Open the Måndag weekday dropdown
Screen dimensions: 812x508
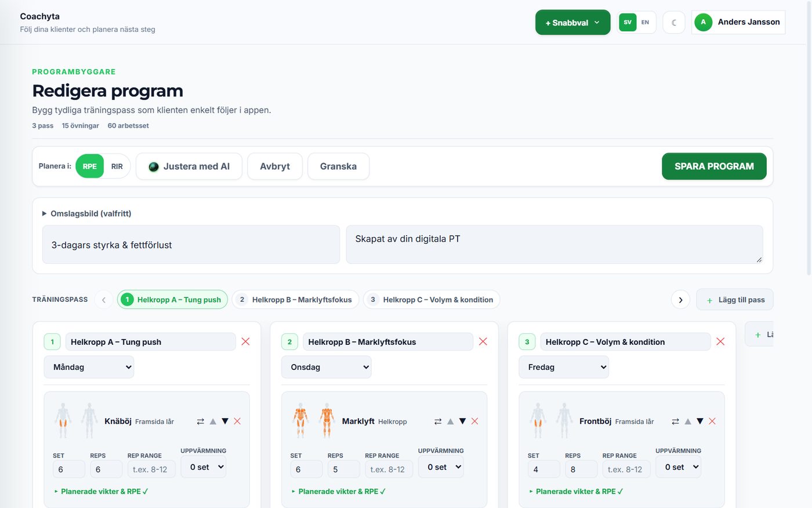(x=89, y=367)
